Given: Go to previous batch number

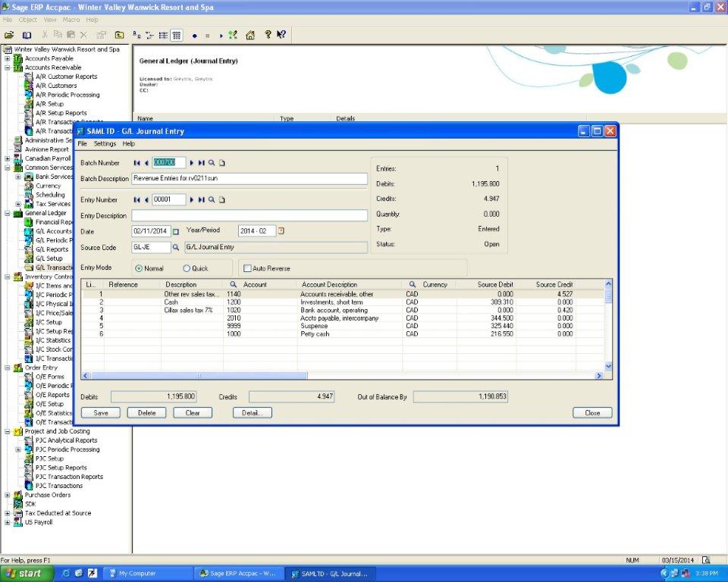Looking at the screenshot, I should (x=146, y=163).
